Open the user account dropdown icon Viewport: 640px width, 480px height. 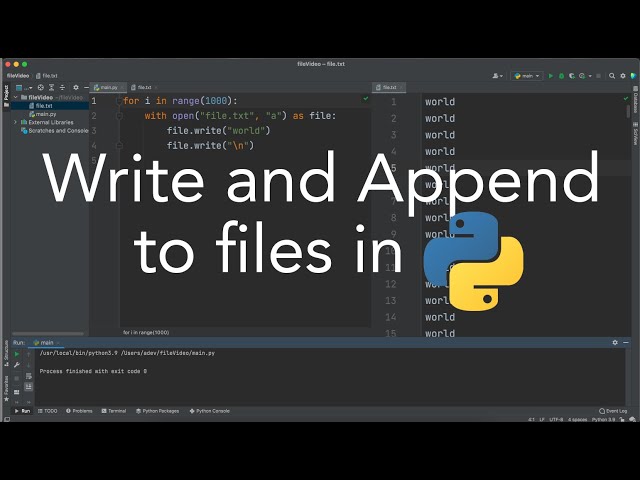pyautogui.click(x=497, y=76)
